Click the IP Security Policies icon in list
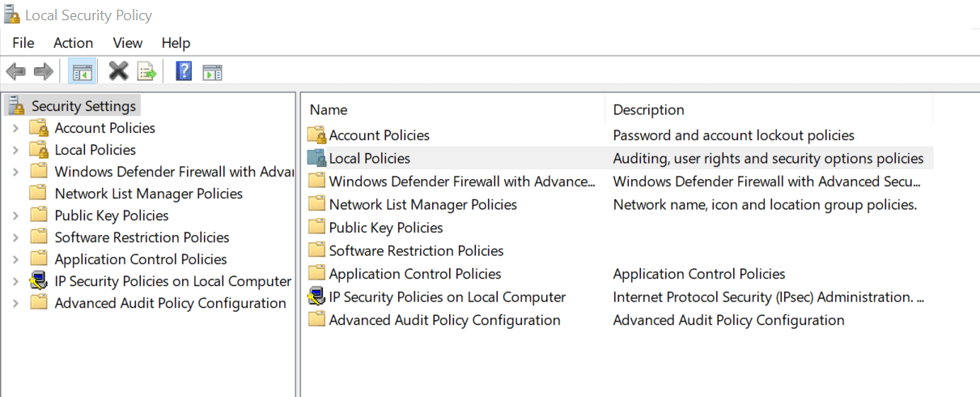 (316, 297)
